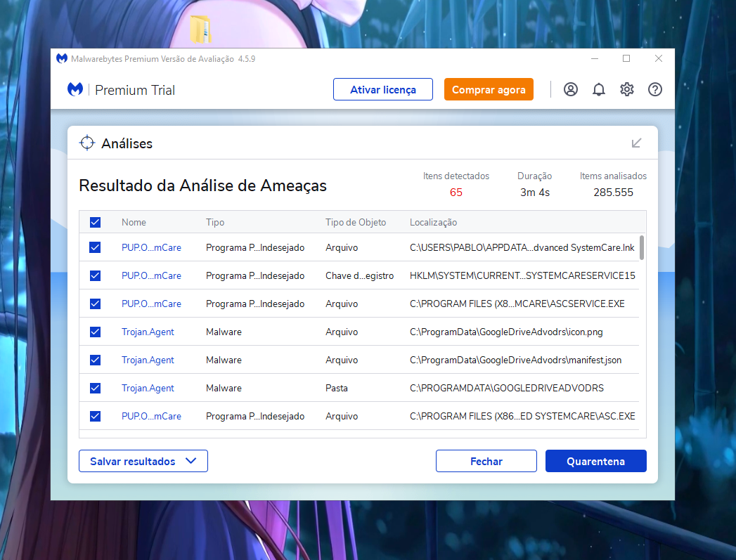Viewport: 736px width, 560px height.
Task: Click Chave d...egistro object type cell
Action: pyautogui.click(x=359, y=275)
